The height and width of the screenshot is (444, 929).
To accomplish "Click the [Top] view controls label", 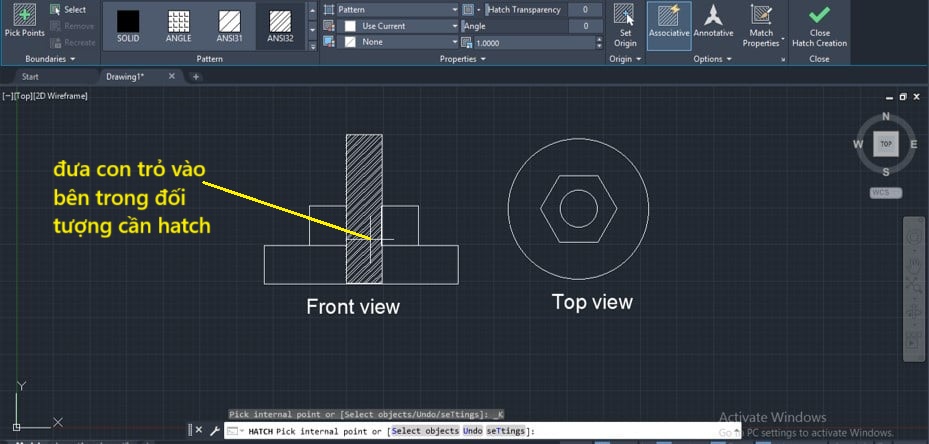I will click(x=24, y=96).
